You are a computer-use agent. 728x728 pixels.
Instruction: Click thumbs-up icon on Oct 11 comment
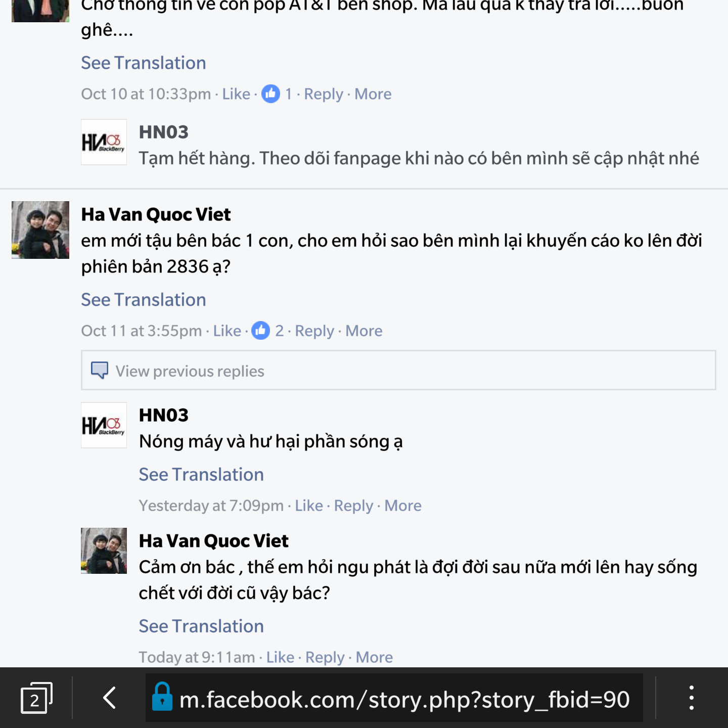261,331
